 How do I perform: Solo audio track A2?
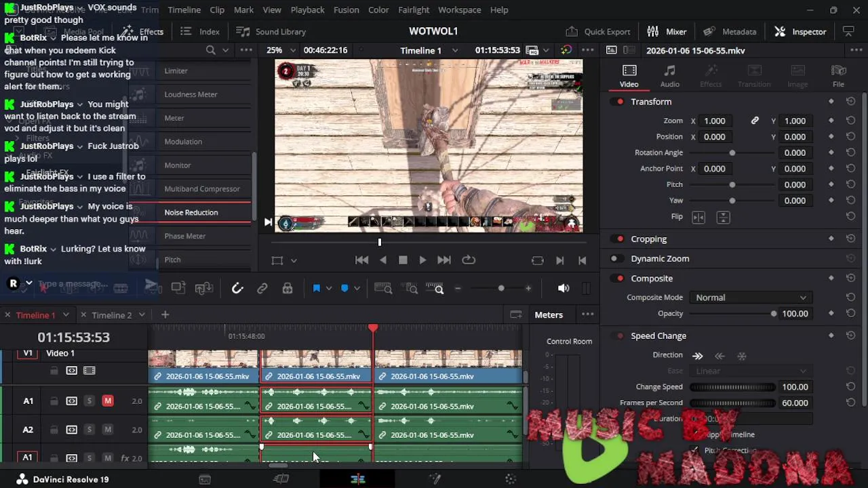(x=89, y=430)
